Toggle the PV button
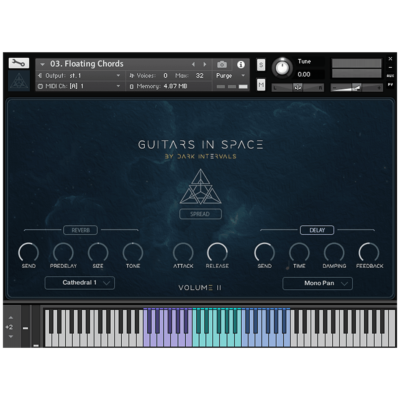400x400 pixels. (390, 85)
